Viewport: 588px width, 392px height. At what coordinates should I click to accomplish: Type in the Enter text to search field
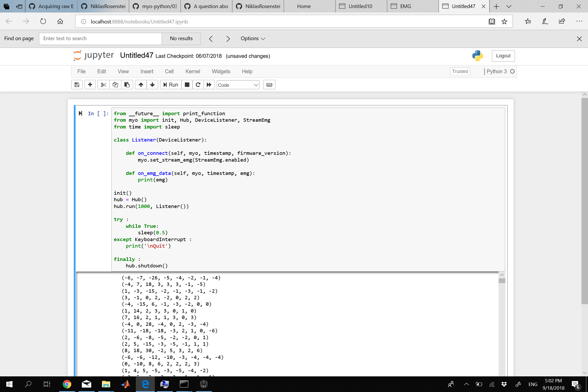[x=100, y=38]
